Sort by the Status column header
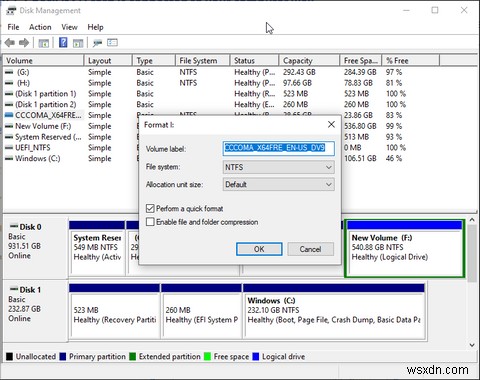Image resolution: width=480 pixels, height=380 pixels. pyautogui.click(x=254, y=60)
